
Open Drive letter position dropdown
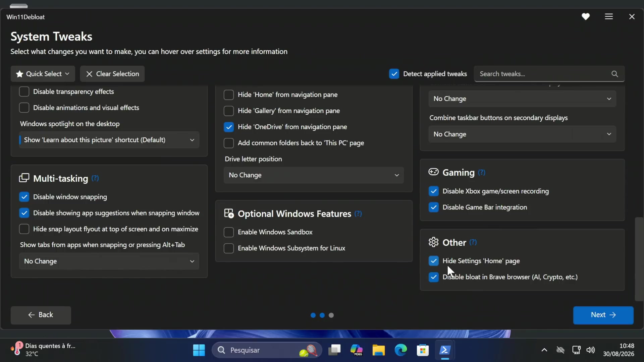pos(314,175)
